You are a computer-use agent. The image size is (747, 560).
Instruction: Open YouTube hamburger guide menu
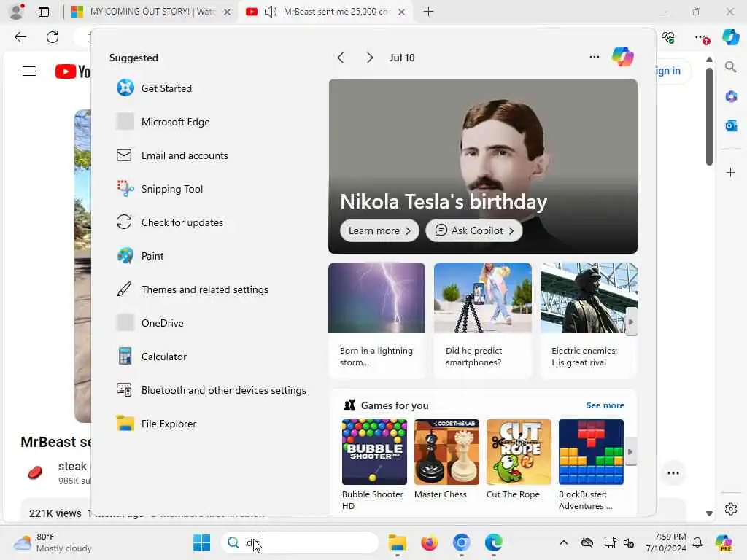click(x=29, y=71)
